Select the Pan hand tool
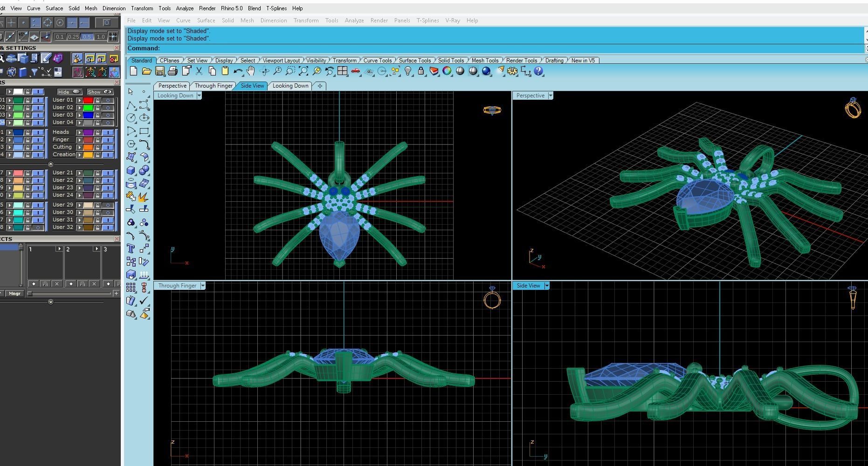 [x=251, y=71]
